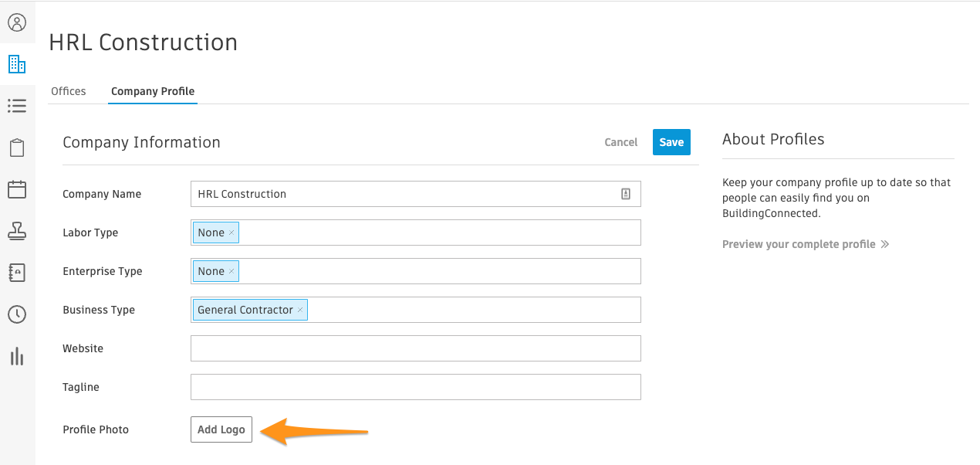Viewport: 980px width, 465px height.
Task: Open the analytics bar chart icon
Action: [17, 356]
